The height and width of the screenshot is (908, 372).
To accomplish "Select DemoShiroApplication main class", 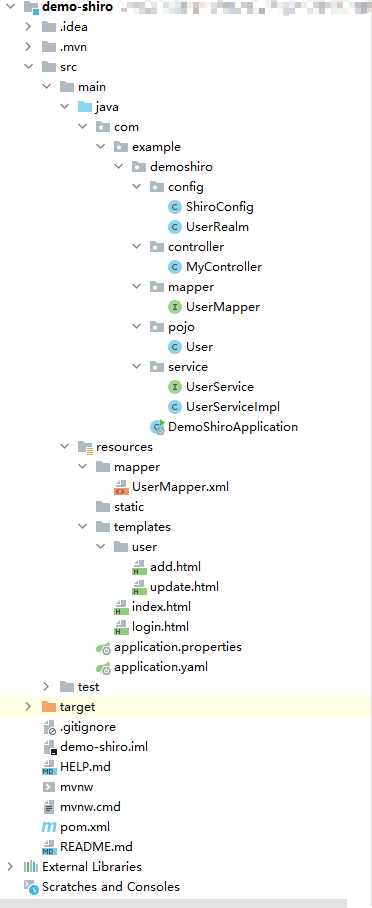I will 233,427.
